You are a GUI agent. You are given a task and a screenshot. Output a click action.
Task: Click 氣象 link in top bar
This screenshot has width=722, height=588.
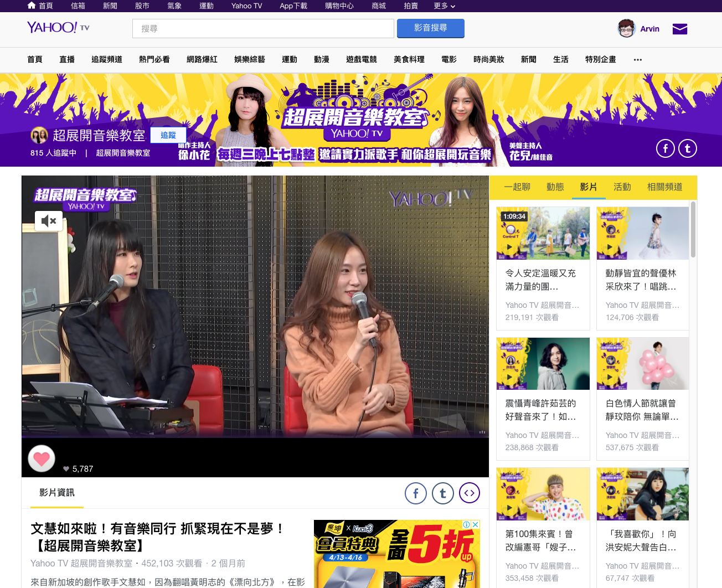174,6
